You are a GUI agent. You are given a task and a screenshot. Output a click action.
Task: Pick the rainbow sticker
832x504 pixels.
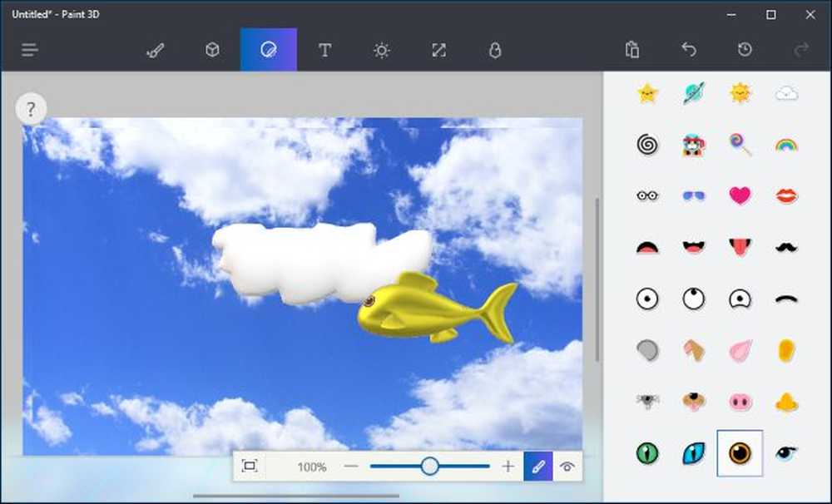786,145
